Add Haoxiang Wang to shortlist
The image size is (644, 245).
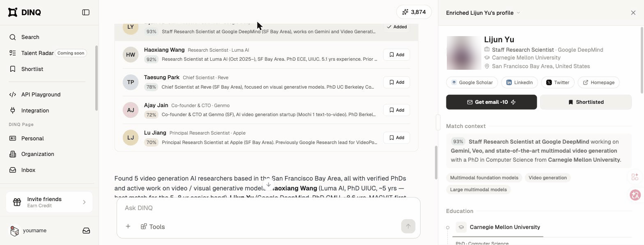[x=396, y=55]
